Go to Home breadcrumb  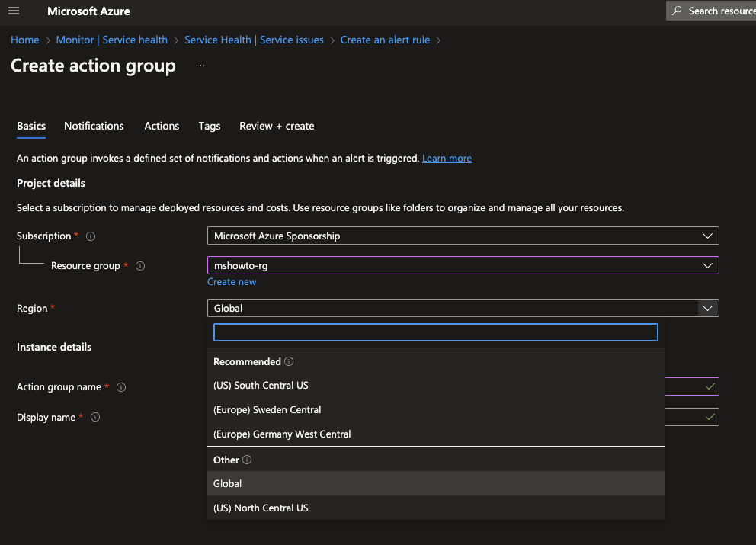(25, 40)
